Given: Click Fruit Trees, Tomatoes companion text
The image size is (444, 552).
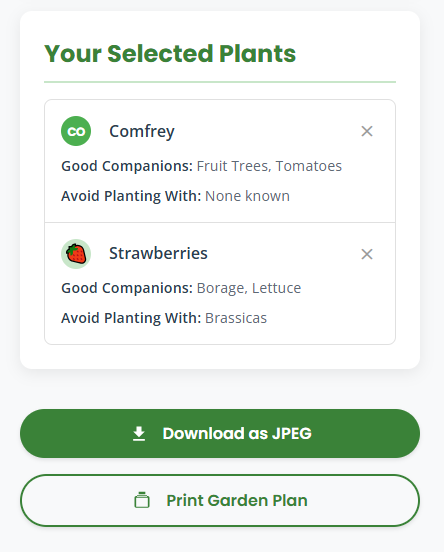Looking at the screenshot, I should (x=269, y=166).
